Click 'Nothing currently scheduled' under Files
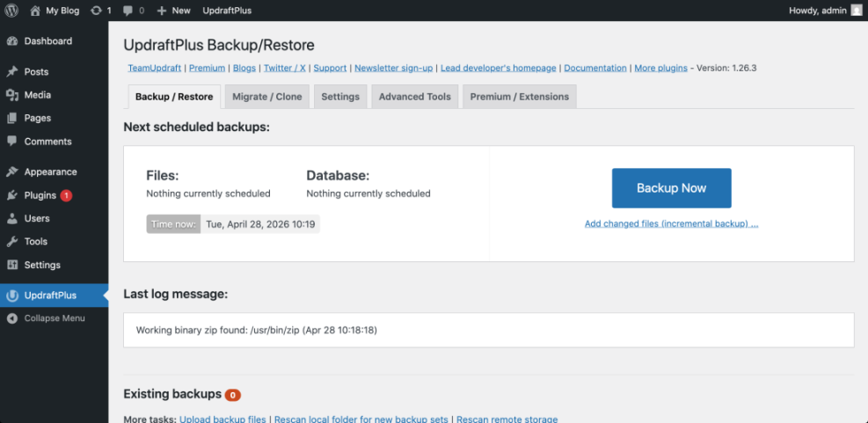The height and width of the screenshot is (423, 868). (x=208, y=193)
